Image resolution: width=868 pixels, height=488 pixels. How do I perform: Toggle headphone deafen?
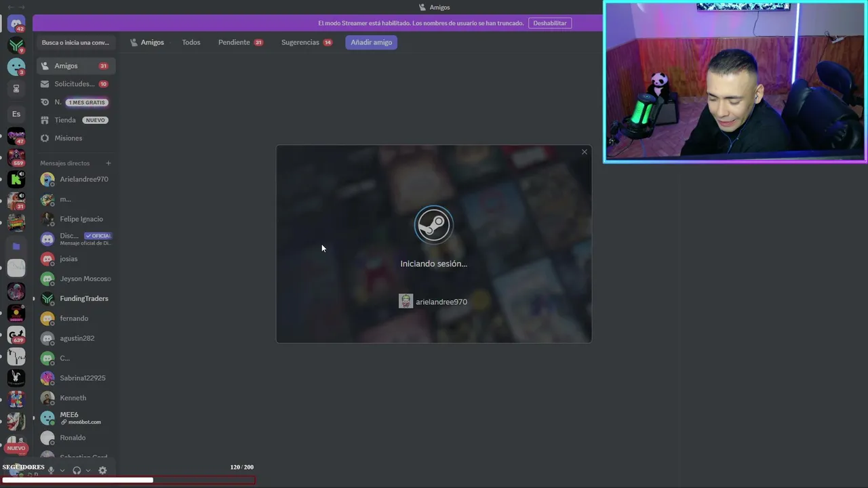[77, 470]
